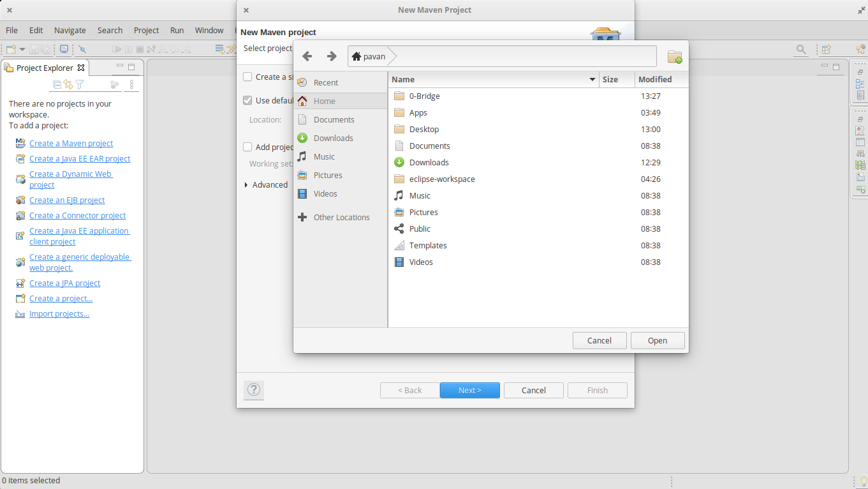Screen dimensions: 868x489
Task: Toggle Use default workspace location checkbox
Action: coord(247,100)
